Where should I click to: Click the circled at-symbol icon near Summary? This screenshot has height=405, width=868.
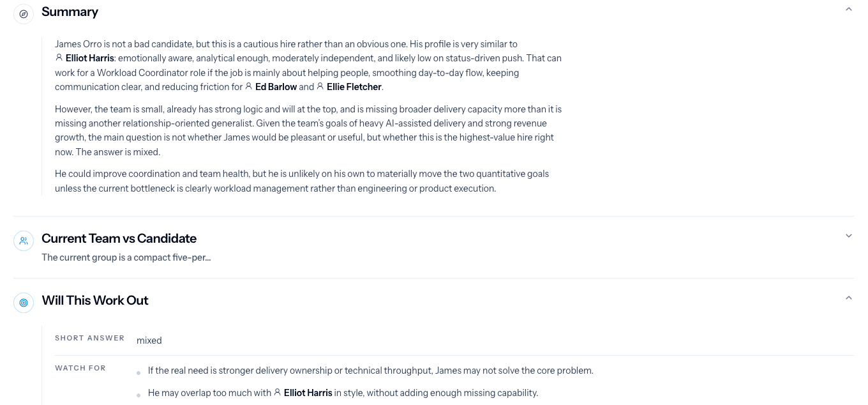click(x=24, y=13)
